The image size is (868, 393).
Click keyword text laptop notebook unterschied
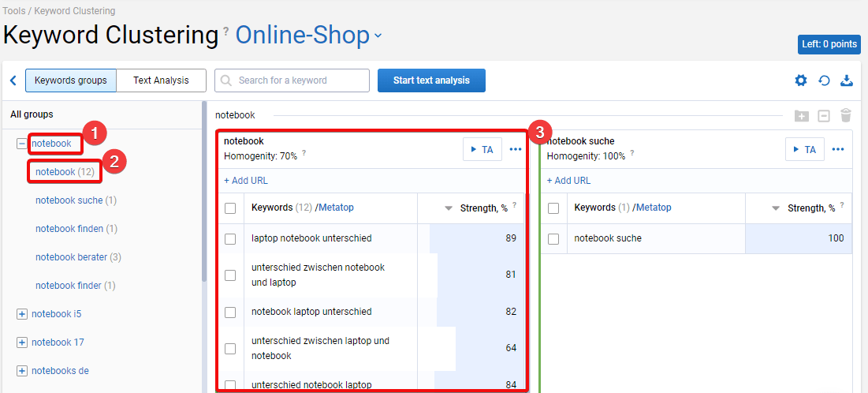click(311, 238)
